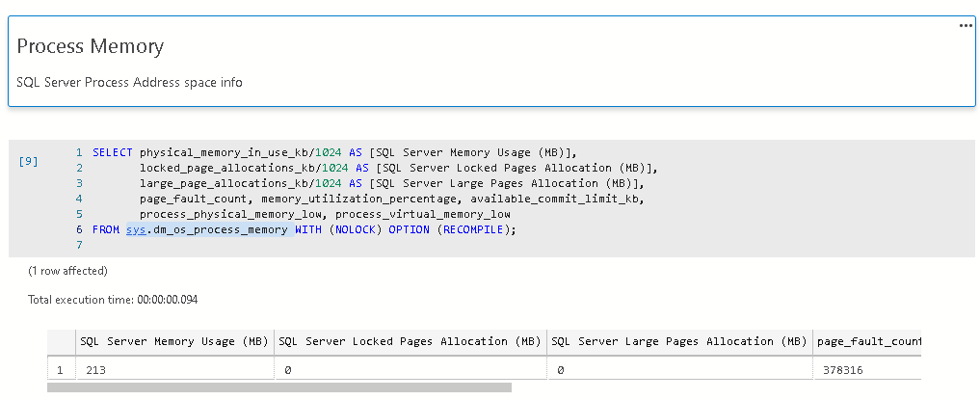This screenshot has height=400, width=980.
Task: Select row number 1 in the results grid
Action: pyautogui.click(x=61, y=369)
